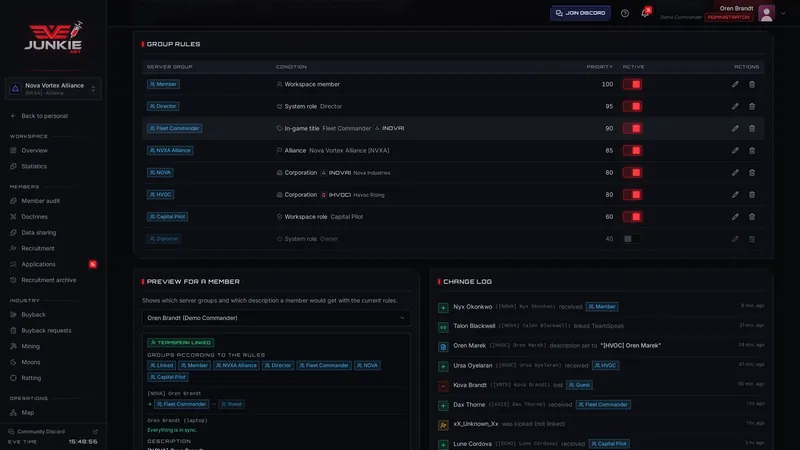Image resolution: width=800 pixels, height=450 pixels.
Task: Toggle active switch for HVOC rule
Action: coord(632,194)
